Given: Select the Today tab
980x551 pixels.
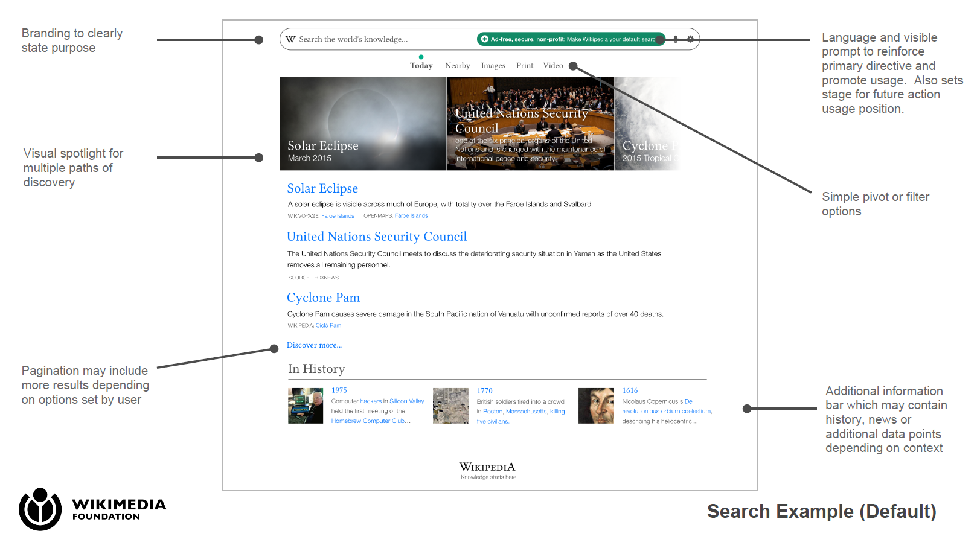Looking at the screenshot, I should click(x=421, y=66).
